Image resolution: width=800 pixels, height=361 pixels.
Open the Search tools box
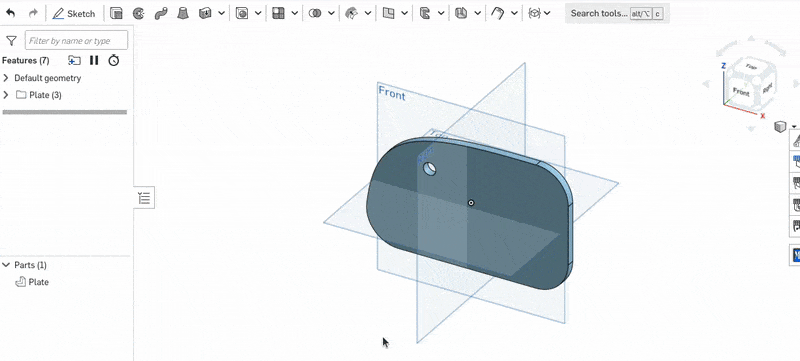(x=617, y=14)
